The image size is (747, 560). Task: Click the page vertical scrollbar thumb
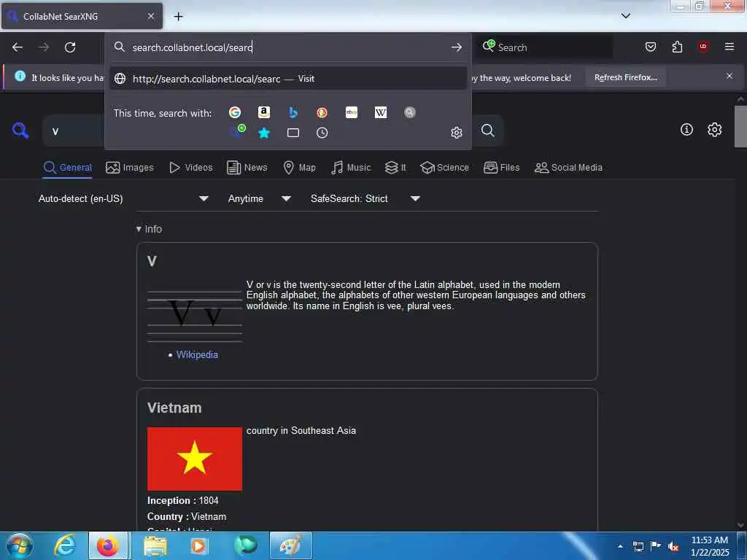pos(740,126)
